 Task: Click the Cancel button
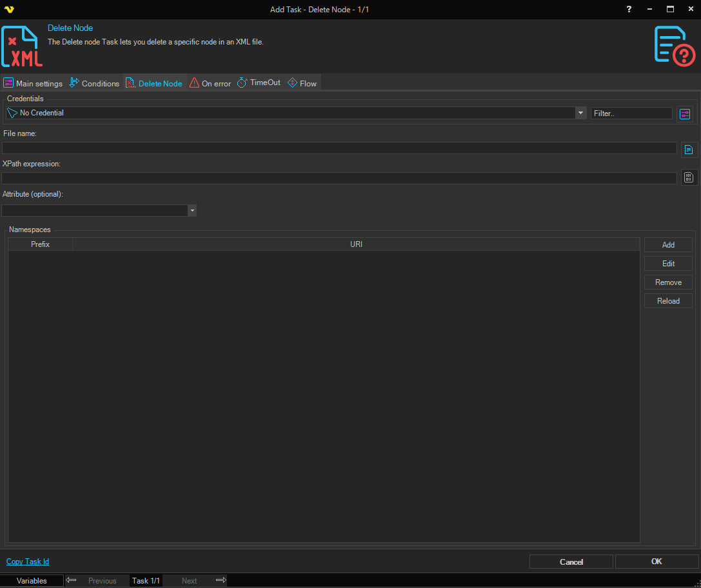click(571, 562)
